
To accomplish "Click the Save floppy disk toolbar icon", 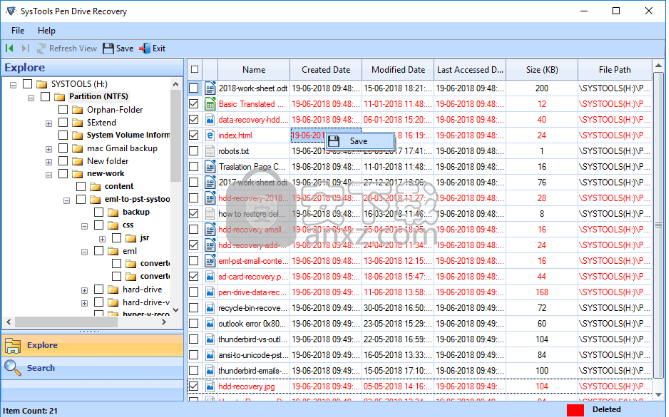I will (x=108, y=48).
